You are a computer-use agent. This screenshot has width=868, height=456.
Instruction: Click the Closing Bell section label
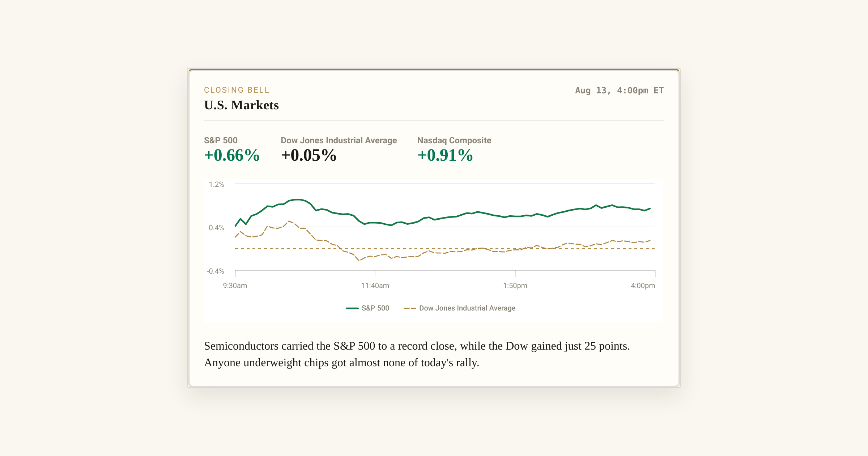click(237, 90)
